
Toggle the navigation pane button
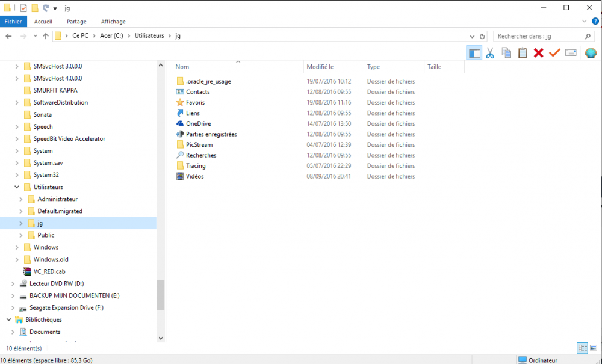[474, 53]
